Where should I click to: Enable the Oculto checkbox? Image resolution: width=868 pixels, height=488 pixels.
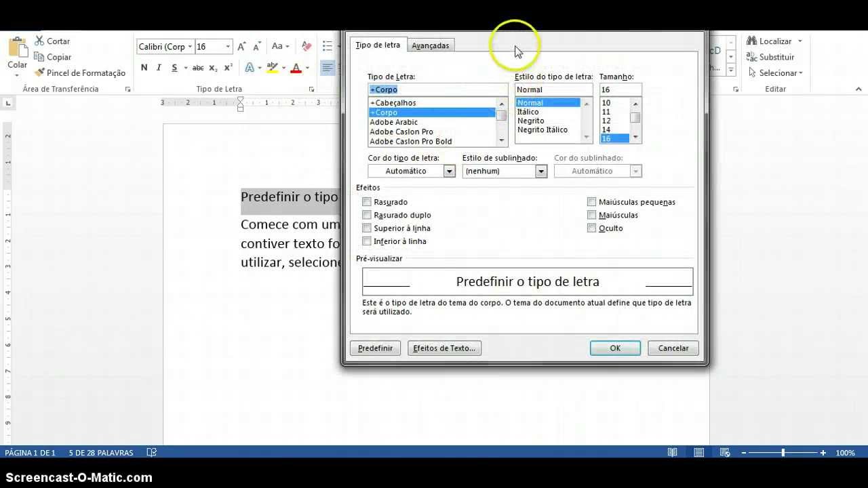pyautogui.click(x=592, y=228)
